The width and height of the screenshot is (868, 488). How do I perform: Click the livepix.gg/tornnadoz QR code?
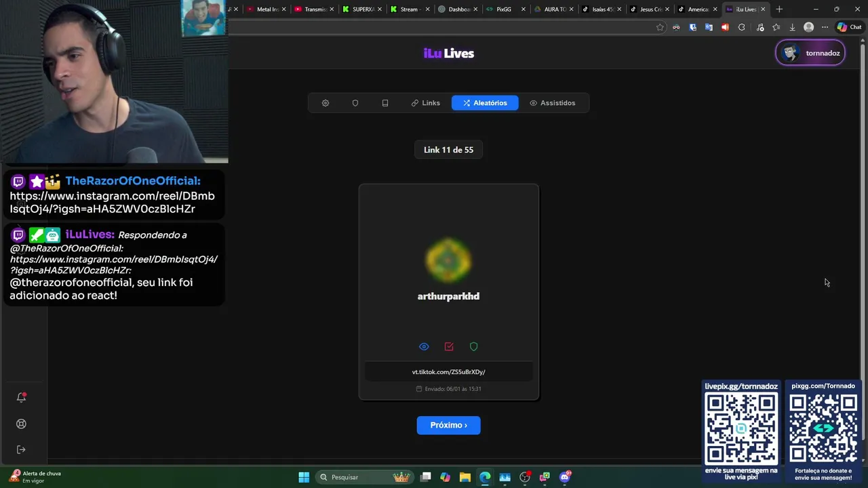click(741, 429)
